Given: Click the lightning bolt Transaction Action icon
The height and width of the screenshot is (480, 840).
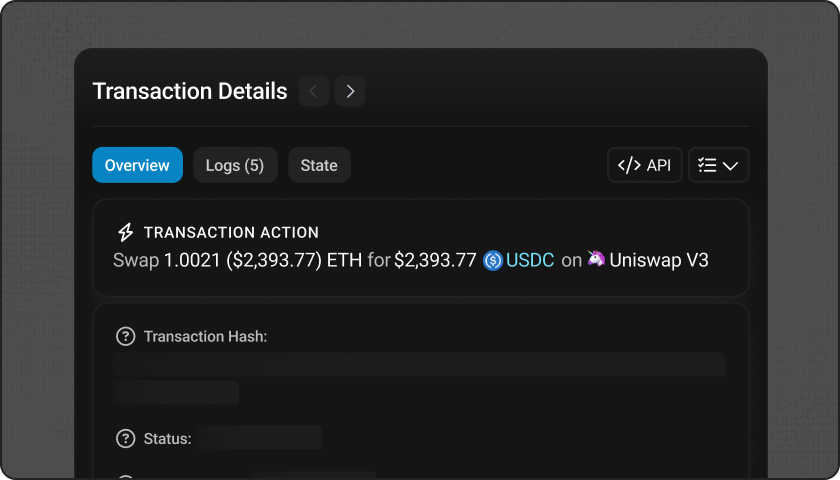Looking at the screenshot, I should click(x=125, y=232).
